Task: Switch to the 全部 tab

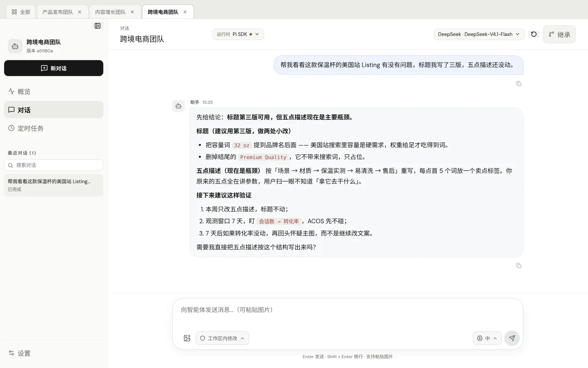Action: pos(21,12)
